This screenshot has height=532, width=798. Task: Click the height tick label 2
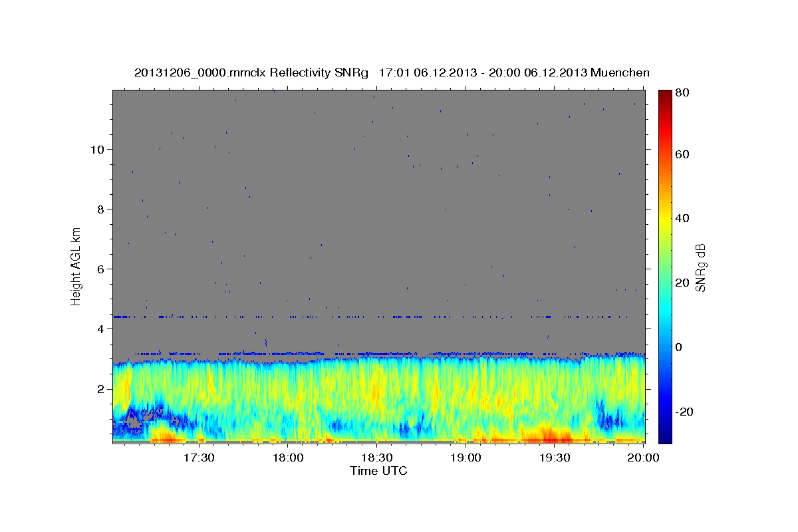[100, 389]
